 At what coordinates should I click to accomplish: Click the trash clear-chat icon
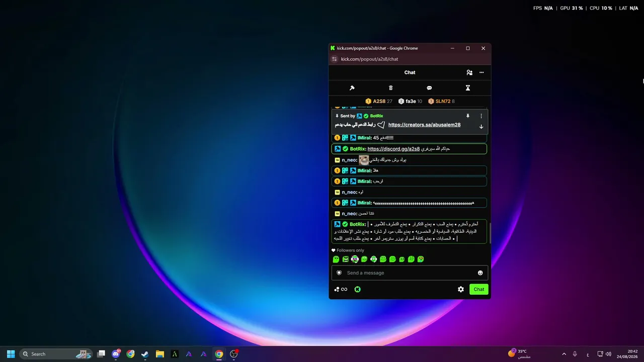pyautogui.click(x=391, y=88)
